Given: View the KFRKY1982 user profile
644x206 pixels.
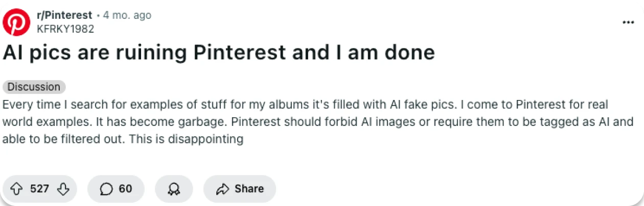Looking at the screenshot, I should pyautogui.click(x=65, y=29).
